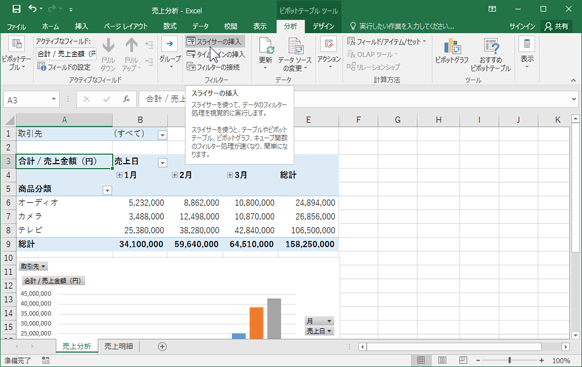582x367 pixels.
Task: Click the PivotChart (ピボットグラフ) icon
Action: [x=452, y=46]
